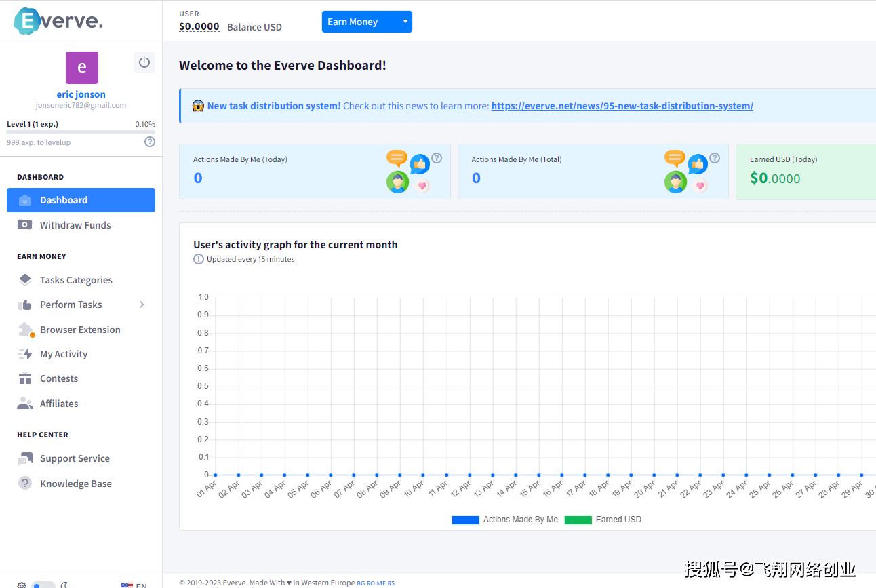Click the My Activity lightning icon
The height and width of the screenshot is (588, 876).
25,354
